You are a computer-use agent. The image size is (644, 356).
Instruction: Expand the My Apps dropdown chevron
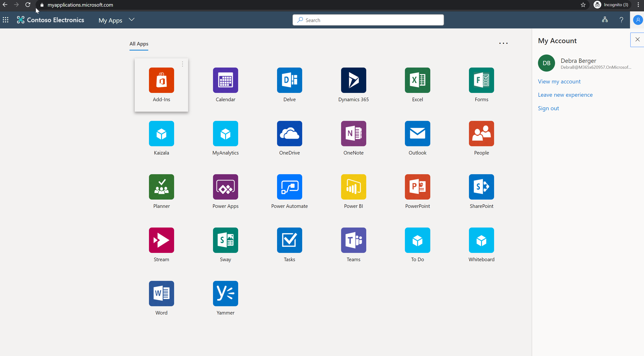coord(131,19)
